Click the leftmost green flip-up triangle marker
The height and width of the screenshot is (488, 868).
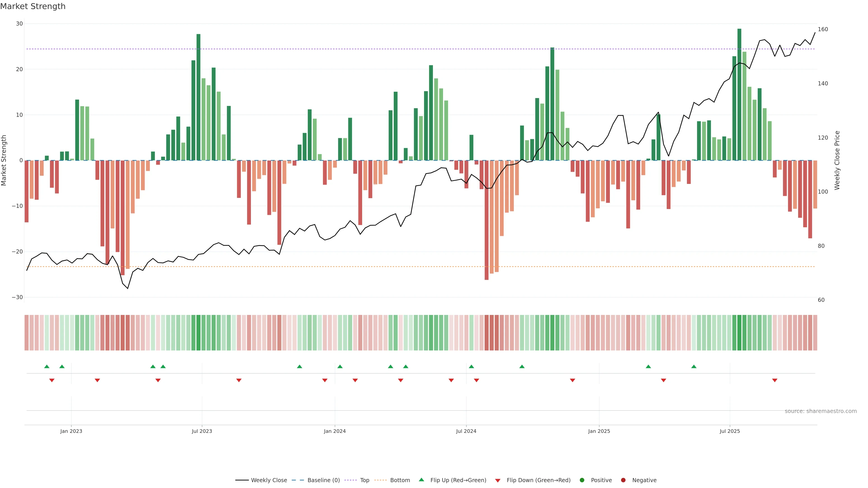(x=47, y=366)
